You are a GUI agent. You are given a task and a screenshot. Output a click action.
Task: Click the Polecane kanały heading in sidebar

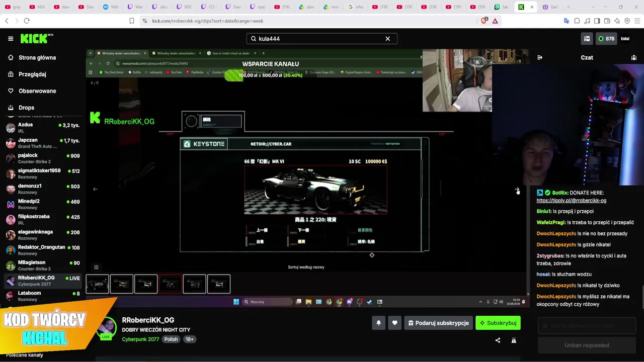point(24,355)
